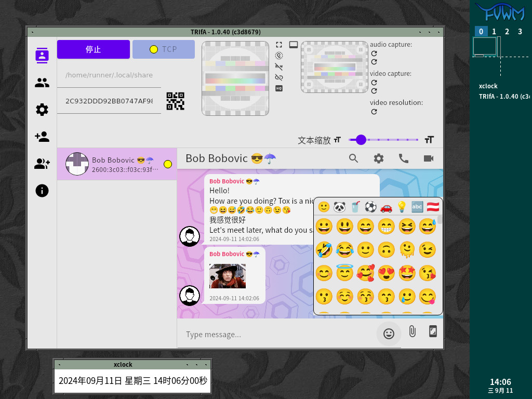The height and width of the screenshot is (399, 532).
Task: Open the own profile icon in sidebar
Action: 42,55
